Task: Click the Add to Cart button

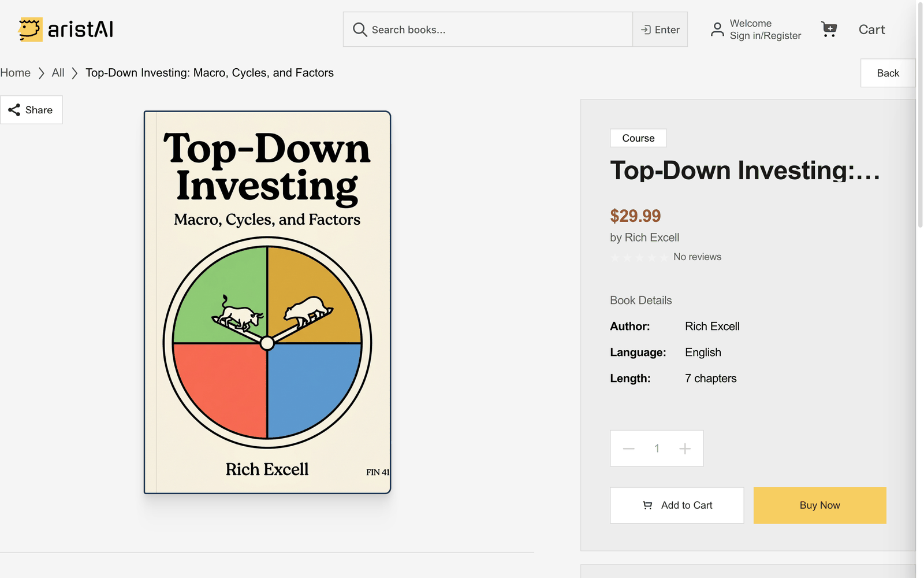Action: tap(677, 505)
